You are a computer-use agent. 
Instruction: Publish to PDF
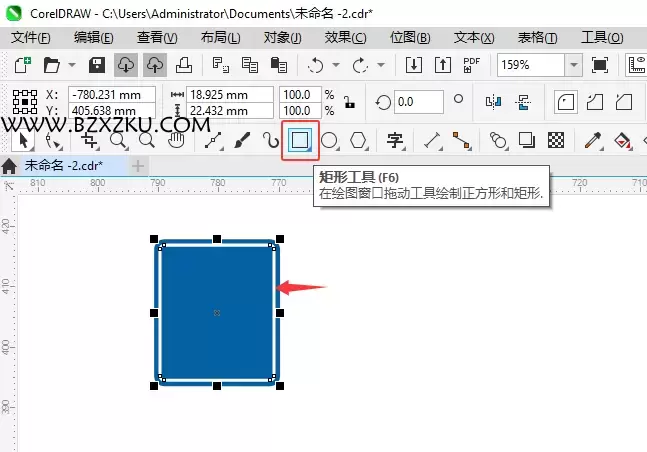[x=471, y=65]
